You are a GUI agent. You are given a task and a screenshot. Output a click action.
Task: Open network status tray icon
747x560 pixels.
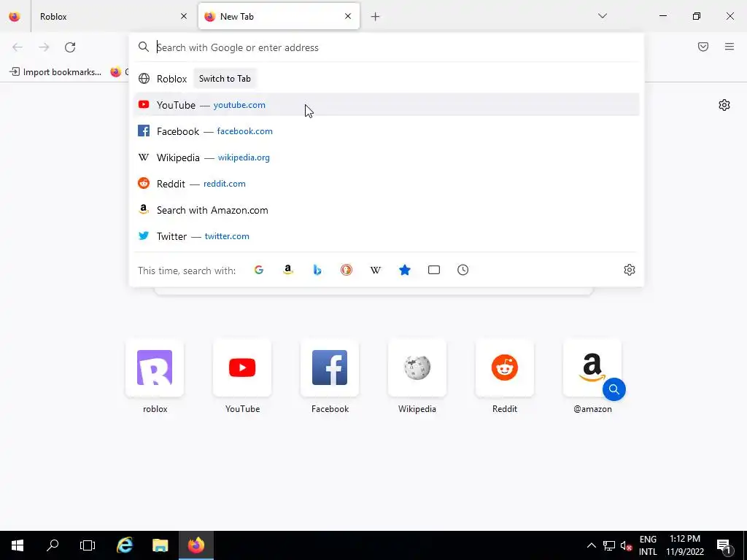[x=609, y=545]
